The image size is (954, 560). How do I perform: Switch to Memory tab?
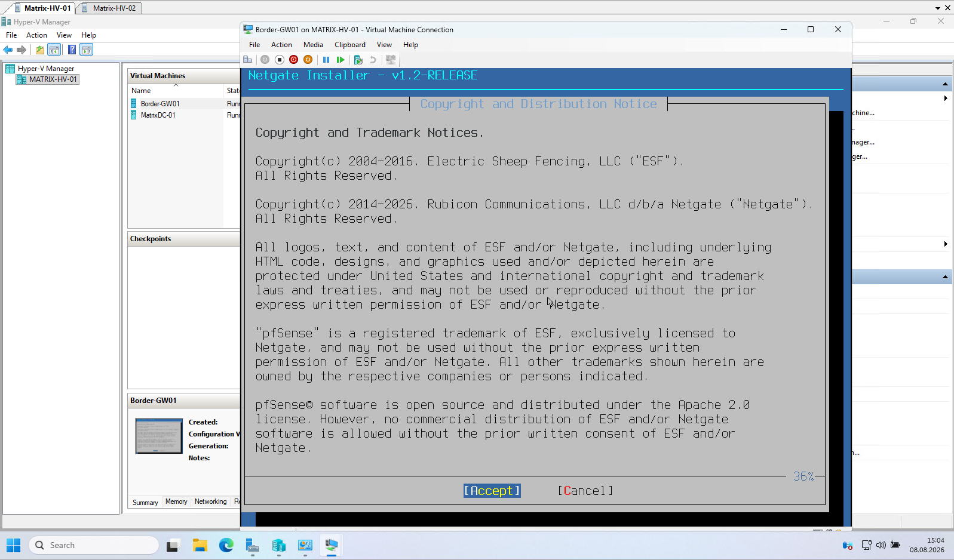coord(176,501)
